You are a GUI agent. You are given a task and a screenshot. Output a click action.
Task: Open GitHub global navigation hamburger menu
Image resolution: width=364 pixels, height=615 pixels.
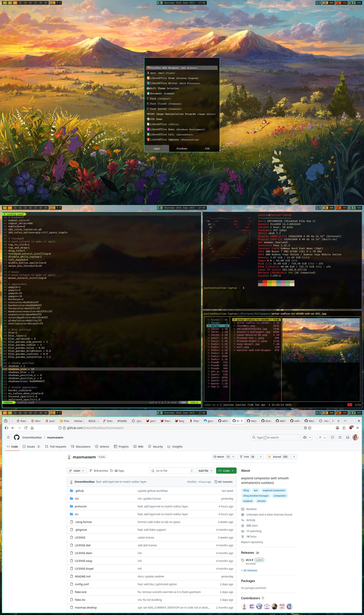pos(8,438)
